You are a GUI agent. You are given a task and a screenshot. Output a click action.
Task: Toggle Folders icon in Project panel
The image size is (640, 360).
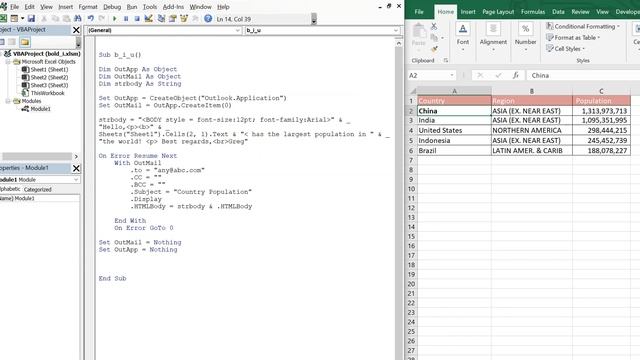click(x=25, y=42)
